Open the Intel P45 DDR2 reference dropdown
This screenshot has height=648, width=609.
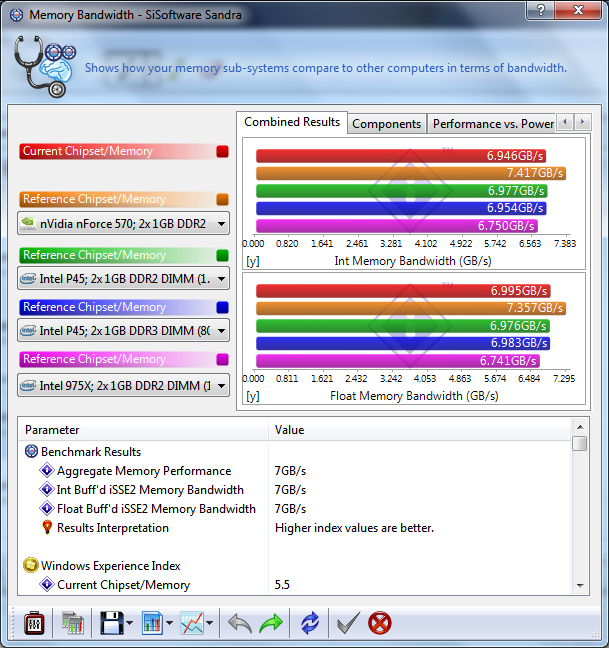[123, 279]
